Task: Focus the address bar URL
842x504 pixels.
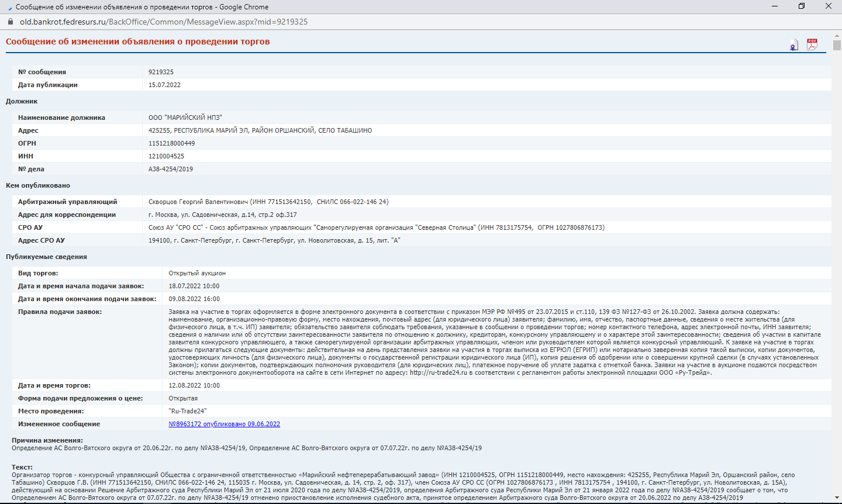Action: [x=164, y=22]
